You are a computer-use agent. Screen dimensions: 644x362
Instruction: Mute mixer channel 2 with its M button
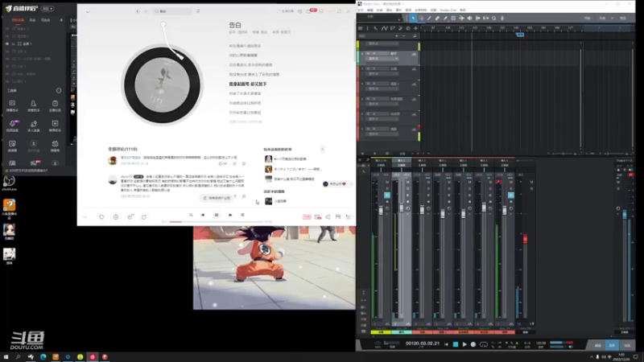click(x=407, y=182)
